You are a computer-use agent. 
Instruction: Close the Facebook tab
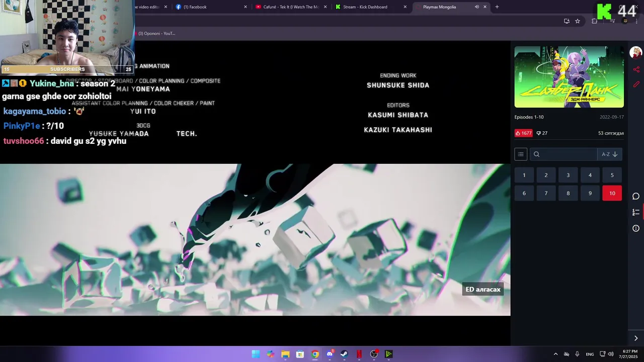click(x=246, y=7)
